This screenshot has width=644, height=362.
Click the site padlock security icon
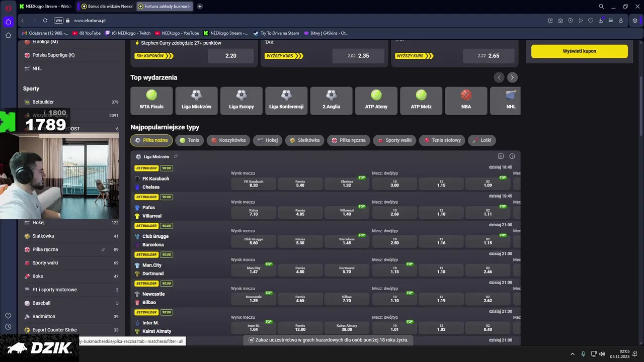(67, 21)
